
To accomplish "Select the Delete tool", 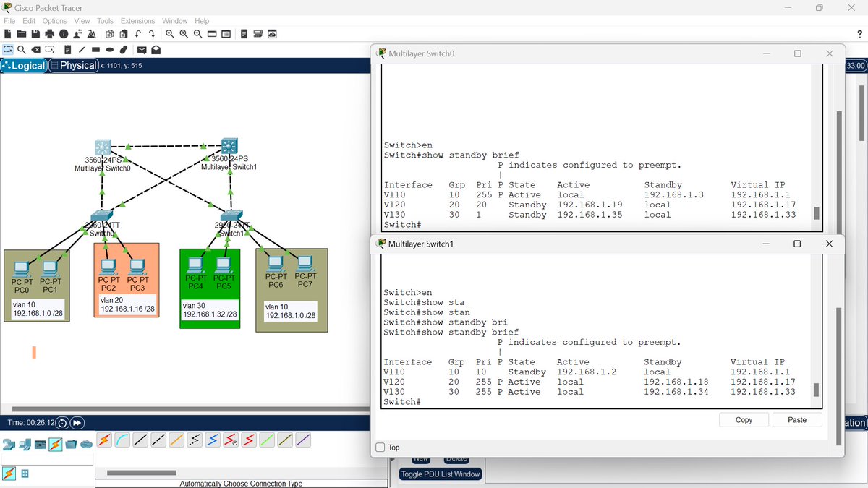I will 35,49.
